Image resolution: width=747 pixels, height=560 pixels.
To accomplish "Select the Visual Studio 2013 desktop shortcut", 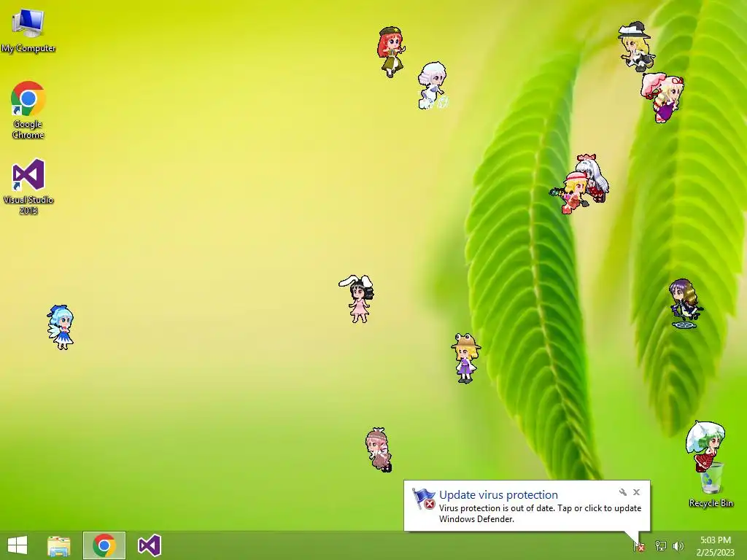I will (28, 186).
